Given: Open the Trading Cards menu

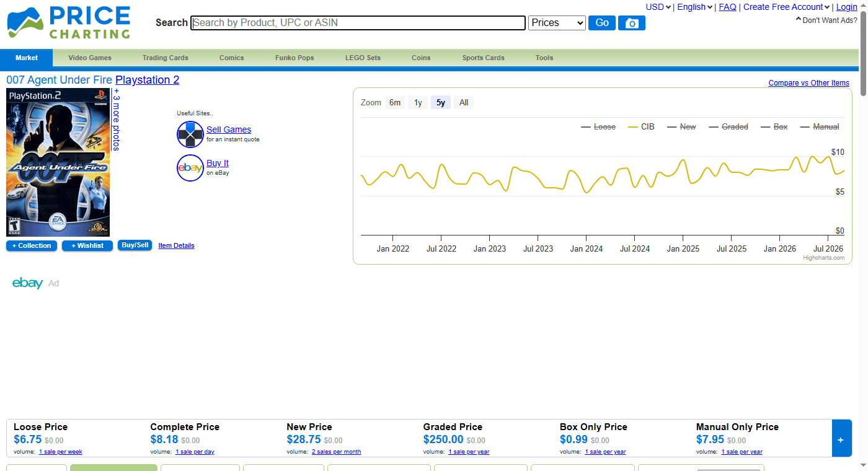Looking at the screenshot, I should [166, 58].
